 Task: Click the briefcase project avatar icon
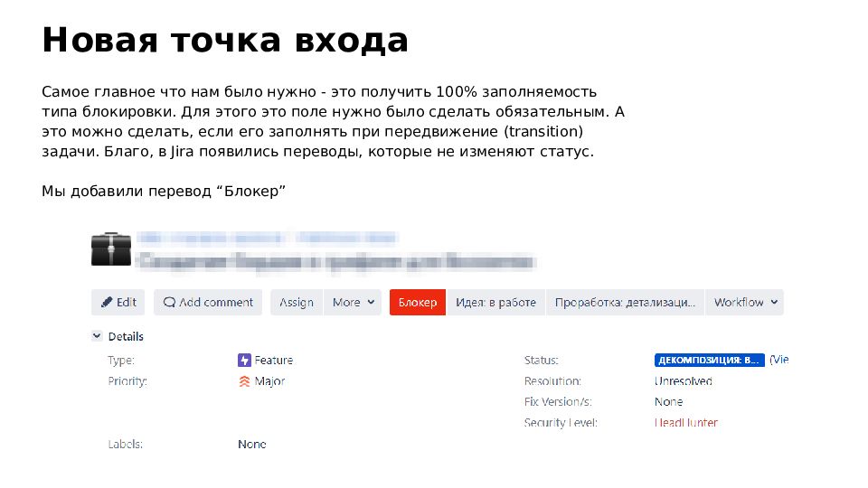pos(111,249)
